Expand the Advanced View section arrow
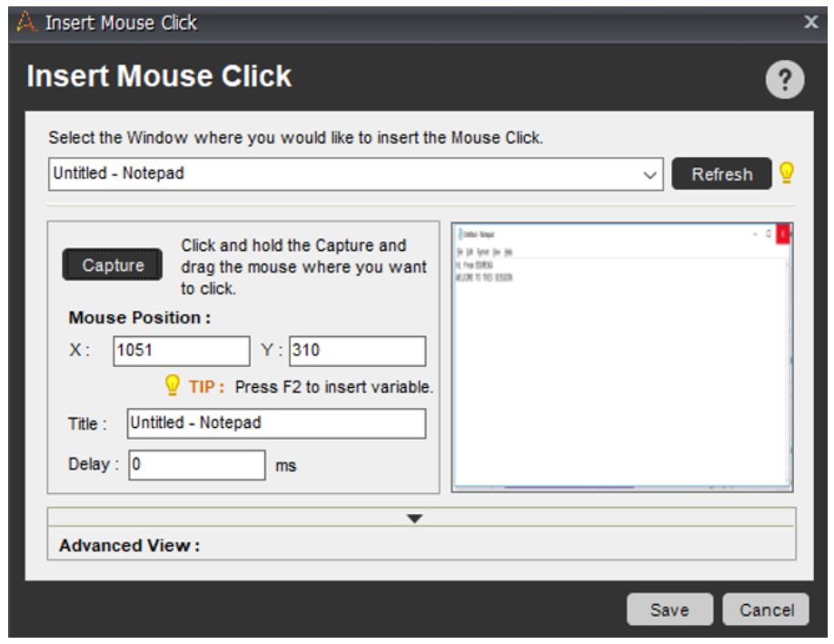The height and width of the screenshot is (644, 834). click(x=414, y=518)
